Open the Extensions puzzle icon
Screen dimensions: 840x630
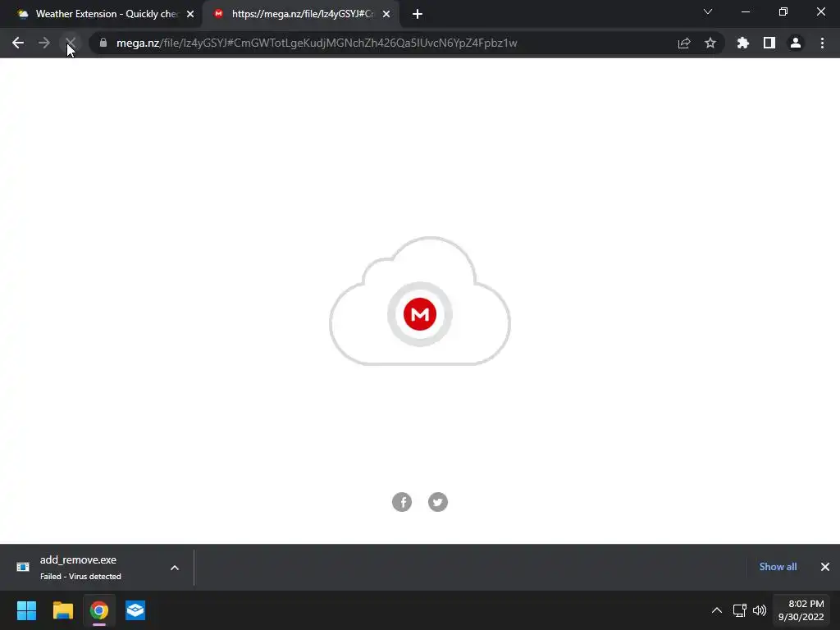(743, 43)
